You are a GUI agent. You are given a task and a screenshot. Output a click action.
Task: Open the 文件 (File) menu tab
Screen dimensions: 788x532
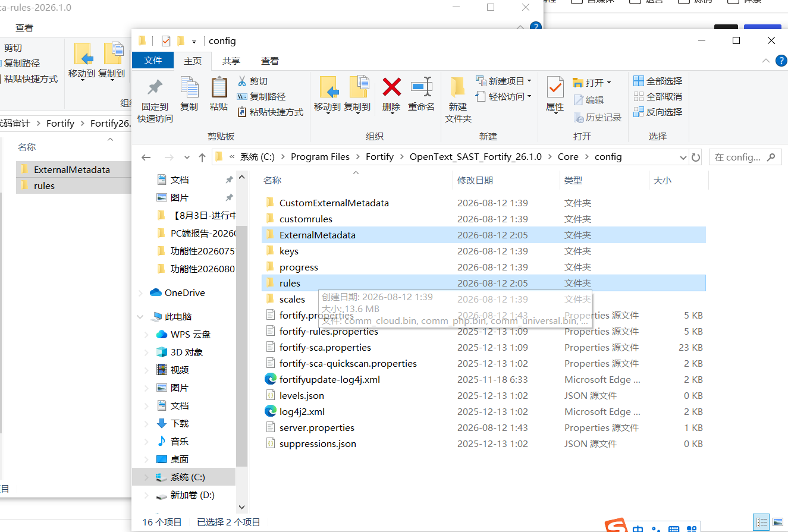point(153,61)
